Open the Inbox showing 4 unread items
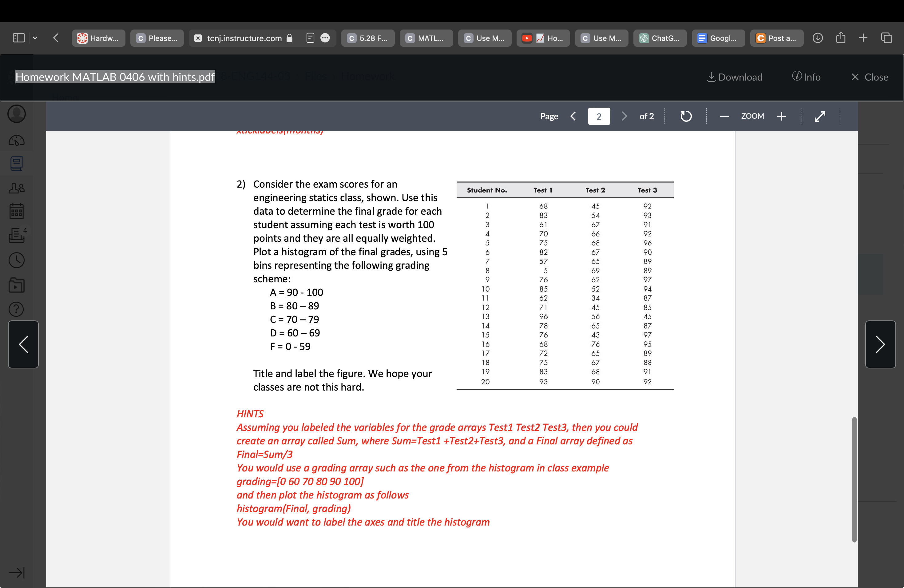The height and width of the screenshot is (588, 904). [16, 236]
